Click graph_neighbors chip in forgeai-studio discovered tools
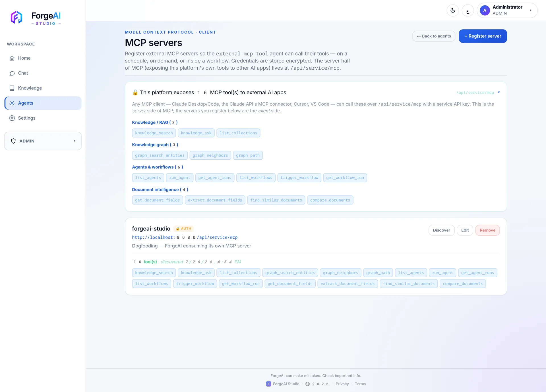Viewport: 546px width, 392px height. pyautogui.click(x=340, y=273)
